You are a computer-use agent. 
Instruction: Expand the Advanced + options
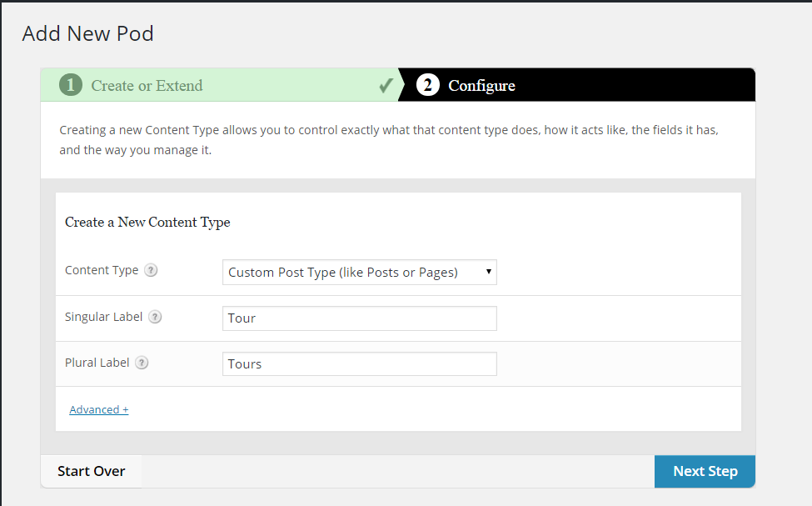(x=99, y=409)
